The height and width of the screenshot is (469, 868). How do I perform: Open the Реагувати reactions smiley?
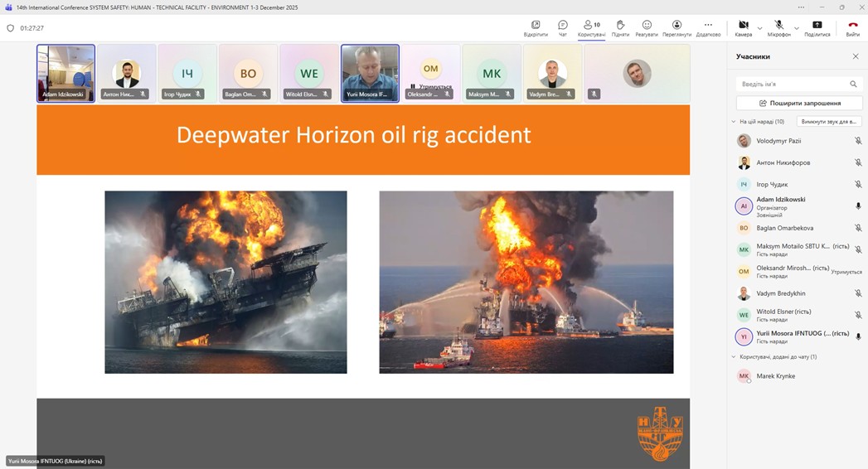point(647,28)
